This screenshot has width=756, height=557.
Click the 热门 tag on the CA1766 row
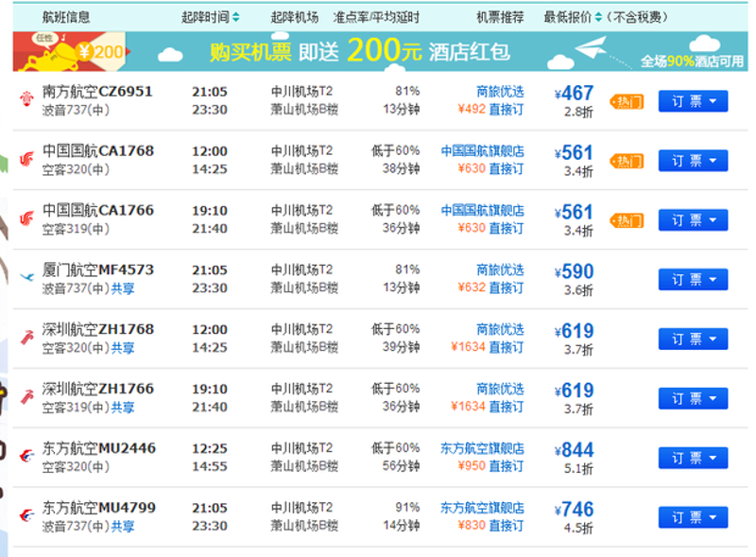(x=627, y=220)
